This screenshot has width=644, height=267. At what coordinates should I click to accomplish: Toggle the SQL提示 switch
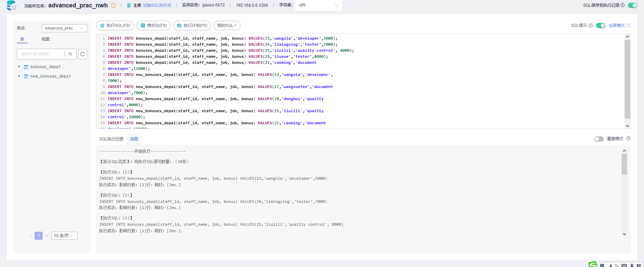coord(601,26)
